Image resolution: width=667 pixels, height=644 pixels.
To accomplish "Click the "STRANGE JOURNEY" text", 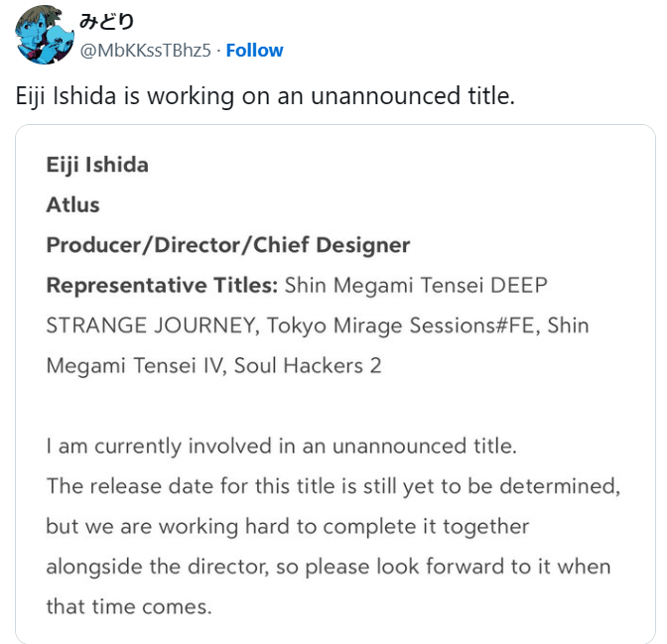I will [x=141, y=325].
